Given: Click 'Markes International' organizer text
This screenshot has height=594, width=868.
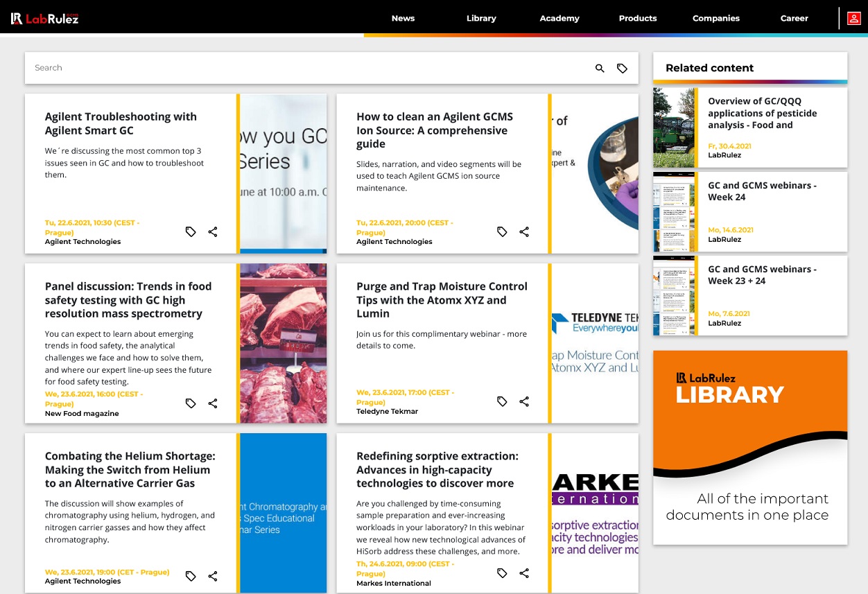Looking at the screenshot, I should point(394,584).
